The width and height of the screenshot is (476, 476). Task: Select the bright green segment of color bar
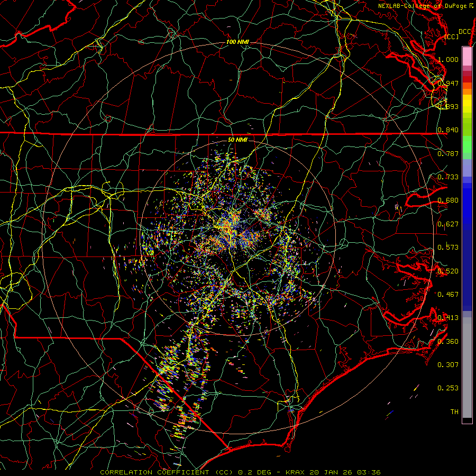467,145
